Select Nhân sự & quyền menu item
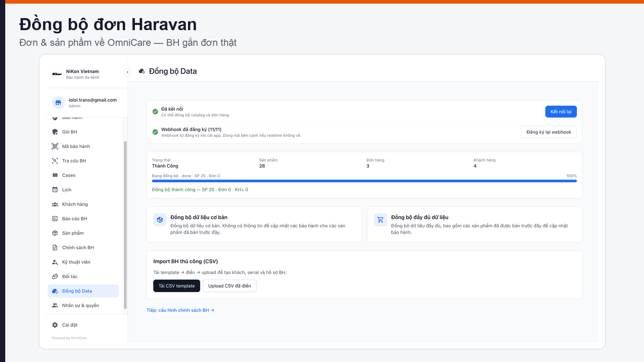The height and width of the screenshot is (362, 644). (x=83, y=306)
